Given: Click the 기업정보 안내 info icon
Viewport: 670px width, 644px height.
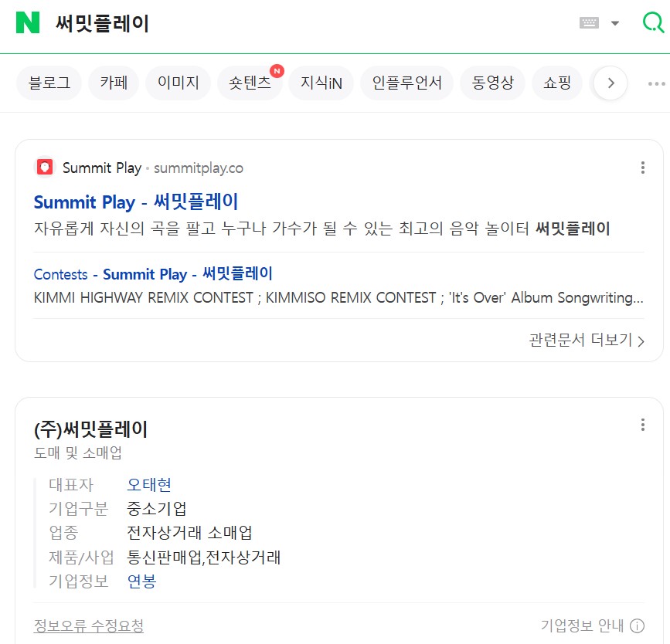Looking at the screenshot, I should (x=634, y=625).
